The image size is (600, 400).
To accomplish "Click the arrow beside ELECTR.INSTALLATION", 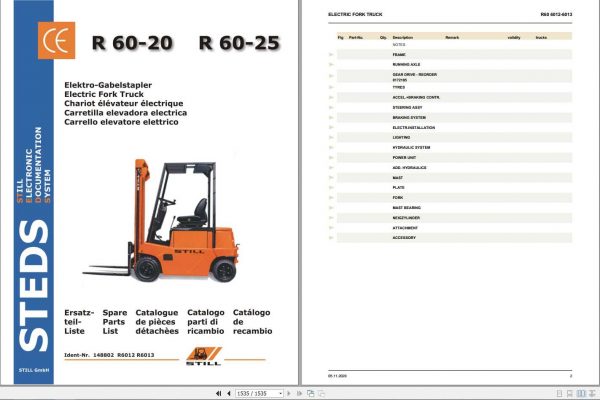I will 331,127.
